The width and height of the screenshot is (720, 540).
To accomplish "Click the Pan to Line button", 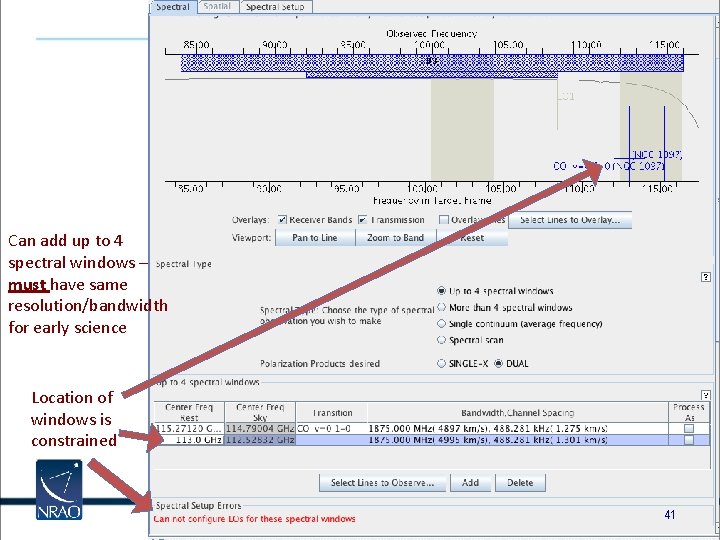I will pos(315,238).
